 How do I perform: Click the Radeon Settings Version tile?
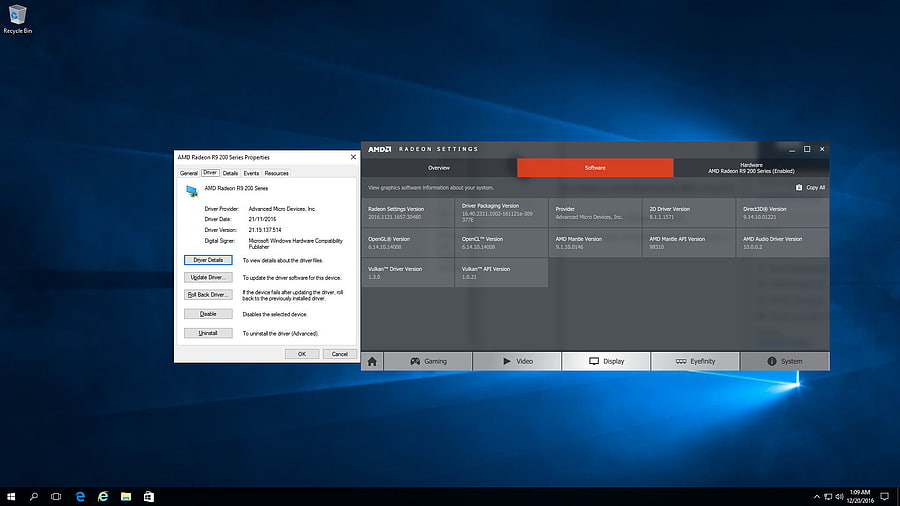click(x=408, y=213)
